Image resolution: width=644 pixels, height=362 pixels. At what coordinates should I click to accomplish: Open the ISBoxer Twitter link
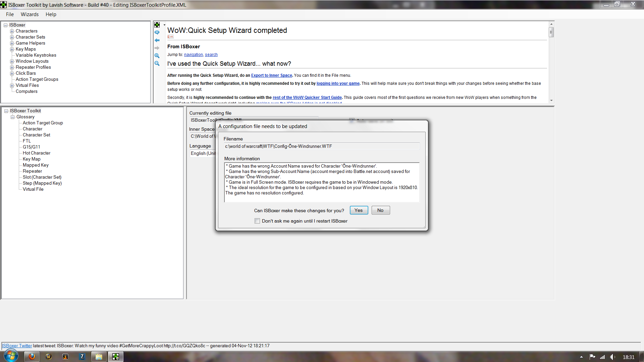tap(17, 346)
